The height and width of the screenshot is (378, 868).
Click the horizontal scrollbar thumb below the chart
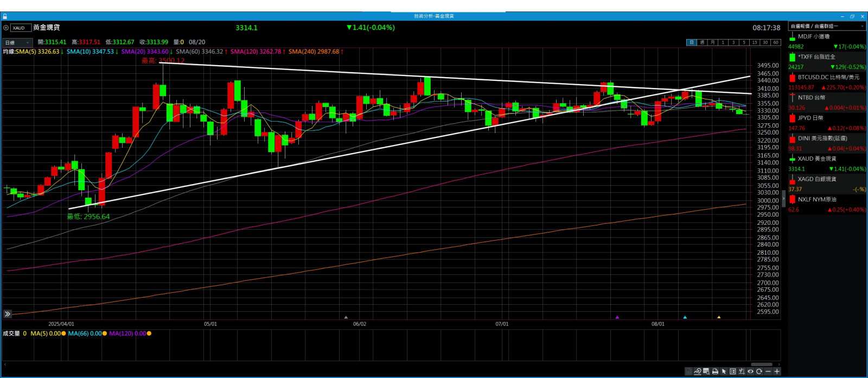click(x=762, y=364)
